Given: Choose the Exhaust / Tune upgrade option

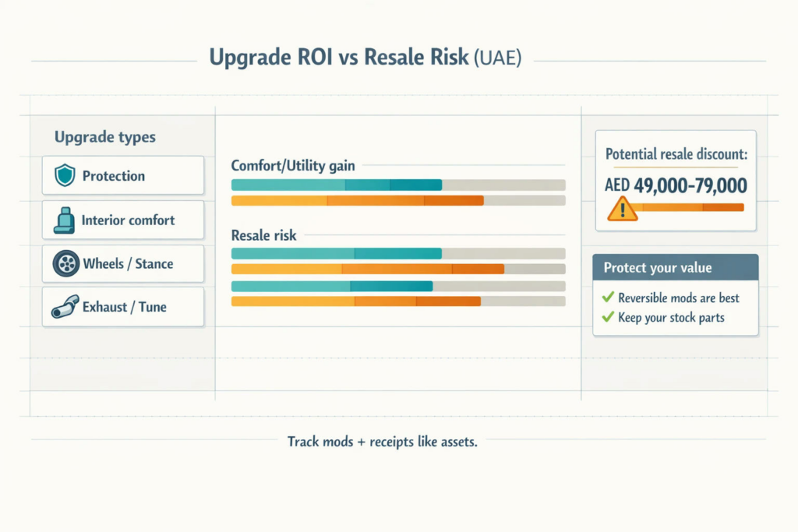Looking at the screenshot, I should pyautogui.click(x=123, y=307).
